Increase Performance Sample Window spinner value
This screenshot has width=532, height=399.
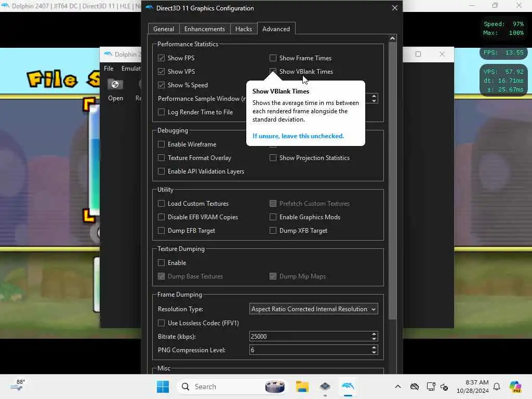point(374,96)
